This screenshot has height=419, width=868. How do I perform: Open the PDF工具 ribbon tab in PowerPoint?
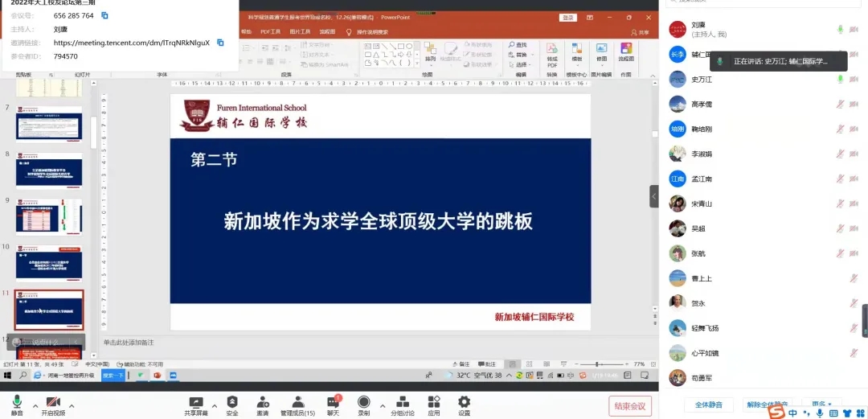(270, 32)
